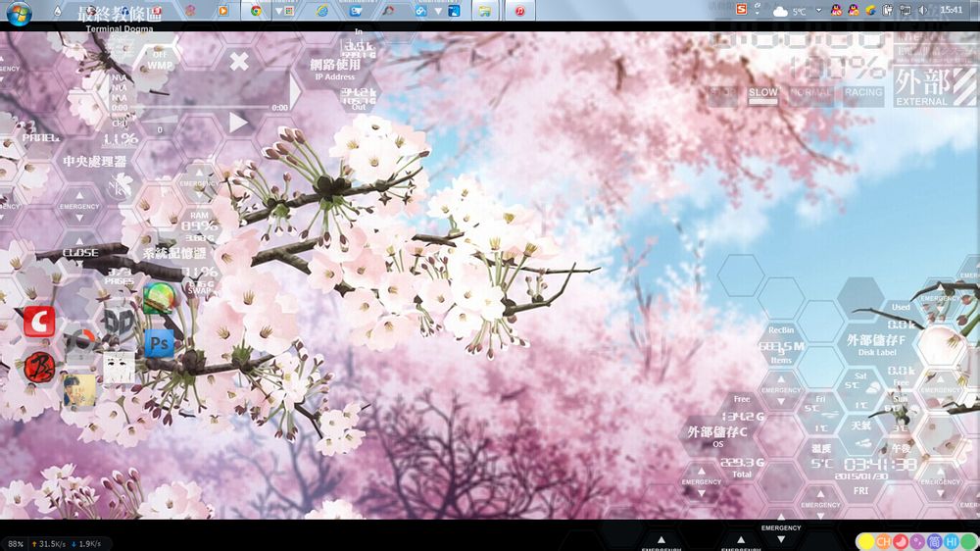The width and height of the screenshot is (980, 551).
Task: Click the power plug battery tray icon
Action: [x=888, y=10]
